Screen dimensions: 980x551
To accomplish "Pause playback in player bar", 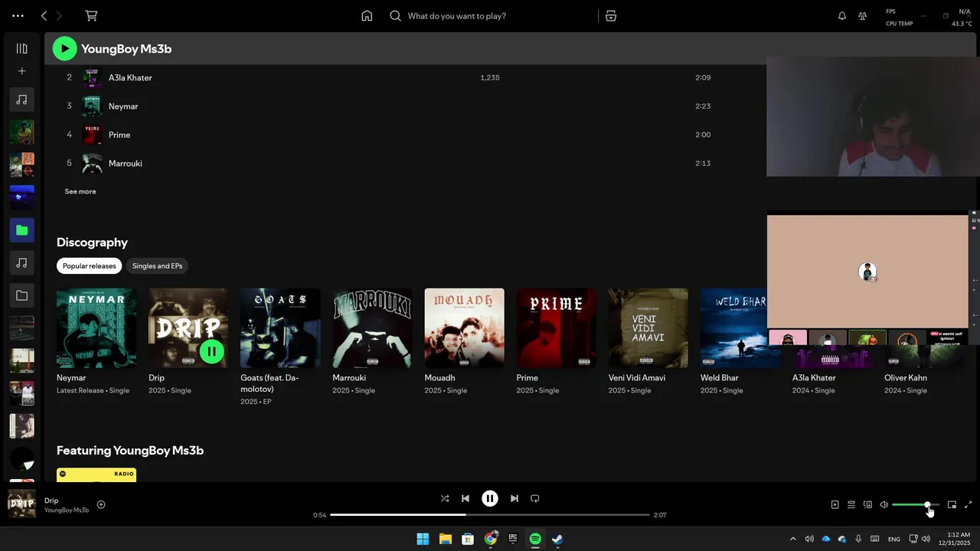I will (x=490, y=498).
